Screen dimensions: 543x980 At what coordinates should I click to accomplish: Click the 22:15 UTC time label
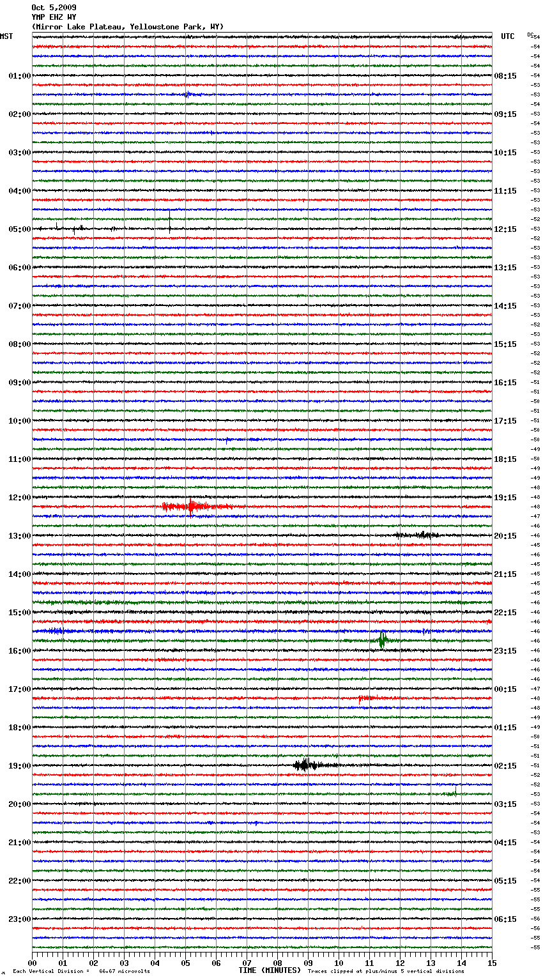pos(505,613)
